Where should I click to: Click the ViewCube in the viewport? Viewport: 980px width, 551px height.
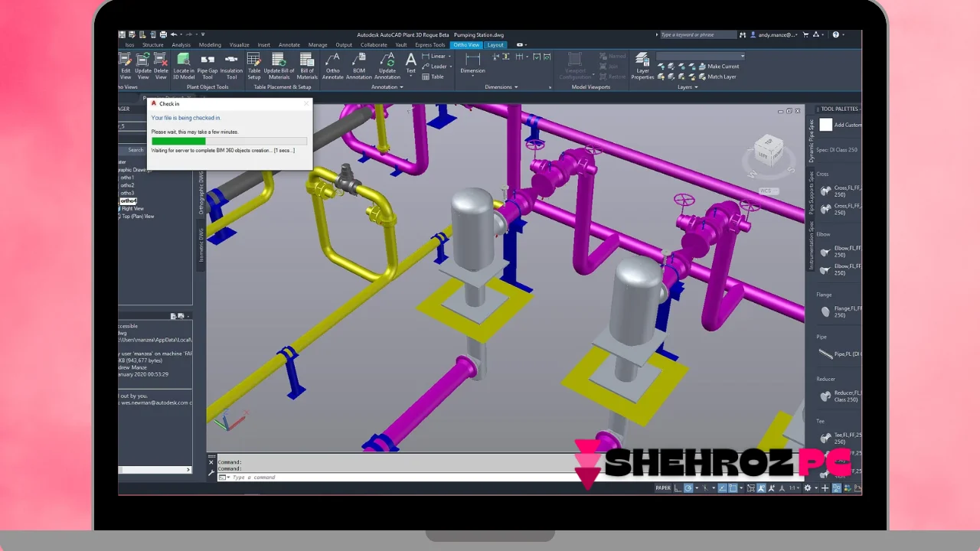[x=767, y=152]
